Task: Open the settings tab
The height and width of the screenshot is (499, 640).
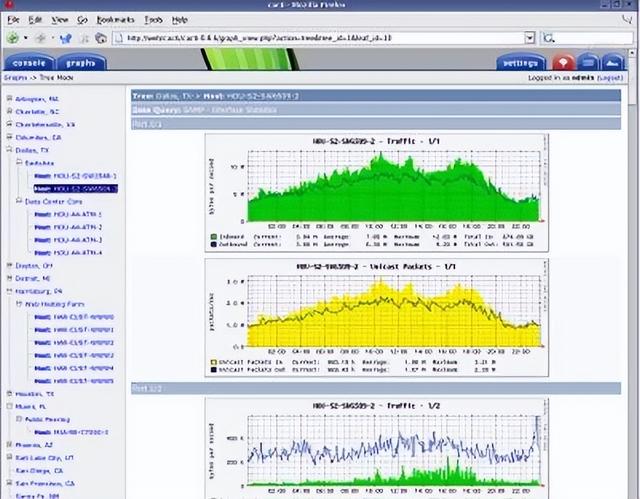Action: (520, 64)
